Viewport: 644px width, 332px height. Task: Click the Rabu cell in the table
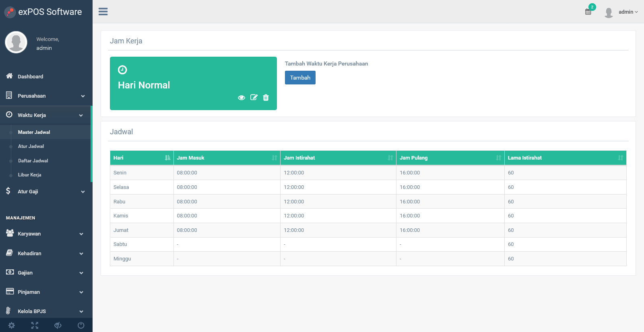point(142,202)
